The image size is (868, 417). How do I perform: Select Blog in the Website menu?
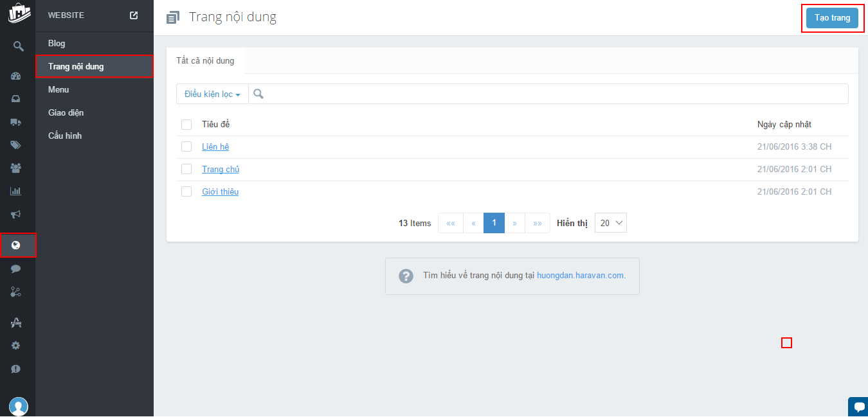pyautogui.click(x=57, y=44)
